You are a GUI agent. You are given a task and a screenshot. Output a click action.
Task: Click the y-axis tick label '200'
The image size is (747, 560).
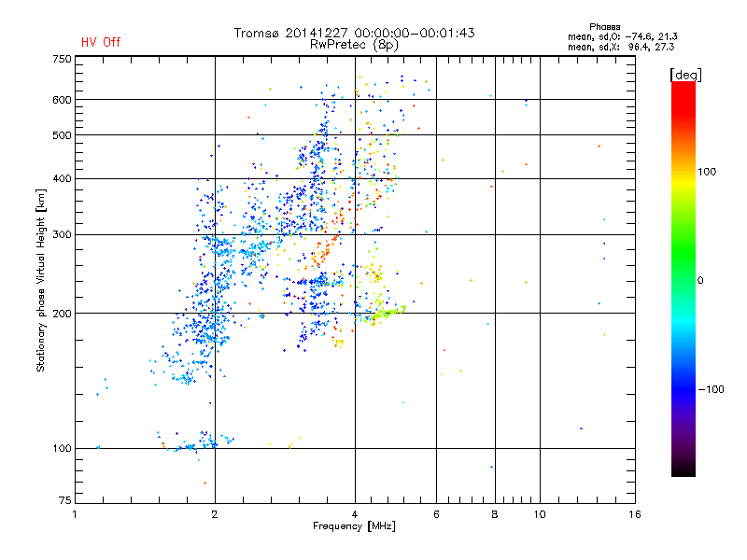(62, 314)
